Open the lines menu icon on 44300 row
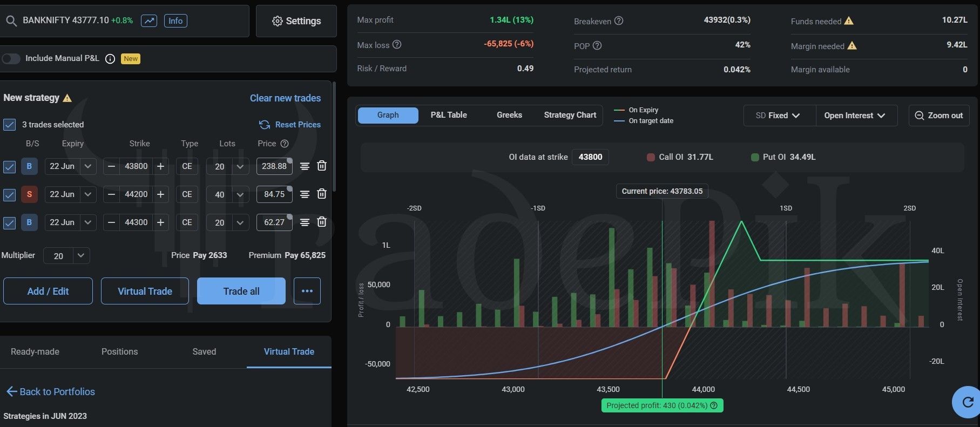Image resolution: width=980 pixels, height=427 pixels. pyautogui.click(x=305, y=222)
